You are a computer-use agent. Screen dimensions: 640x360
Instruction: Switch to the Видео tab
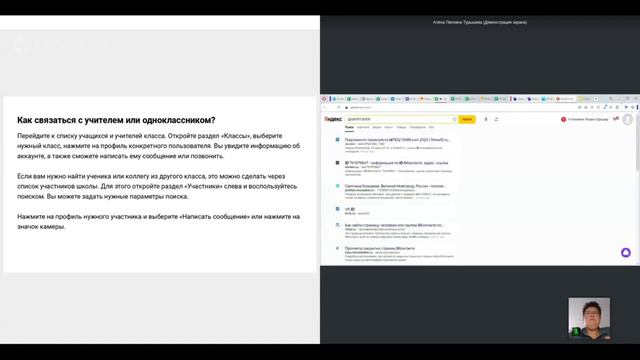click(377, 127)
